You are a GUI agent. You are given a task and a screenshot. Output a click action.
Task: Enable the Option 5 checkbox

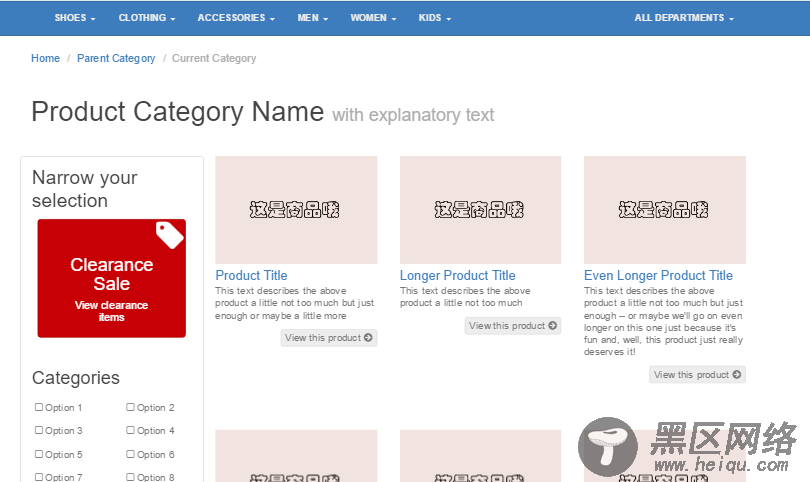point(39,454)
